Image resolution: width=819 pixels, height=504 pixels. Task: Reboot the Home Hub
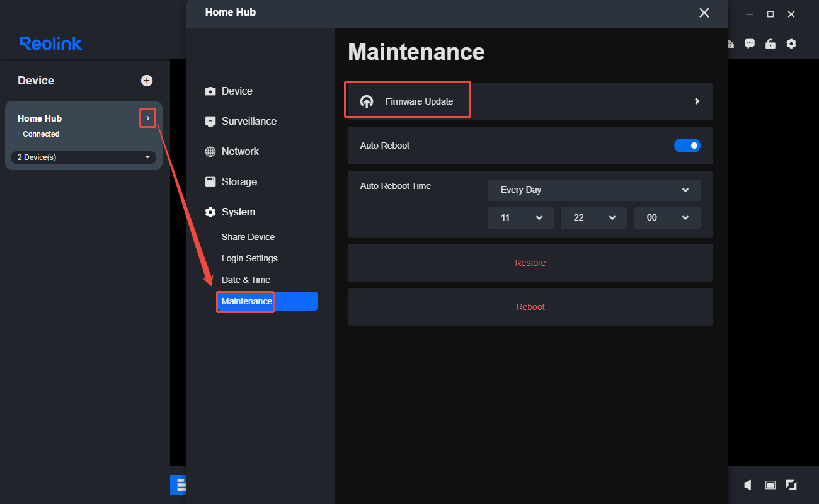click(x=530, y=306)
